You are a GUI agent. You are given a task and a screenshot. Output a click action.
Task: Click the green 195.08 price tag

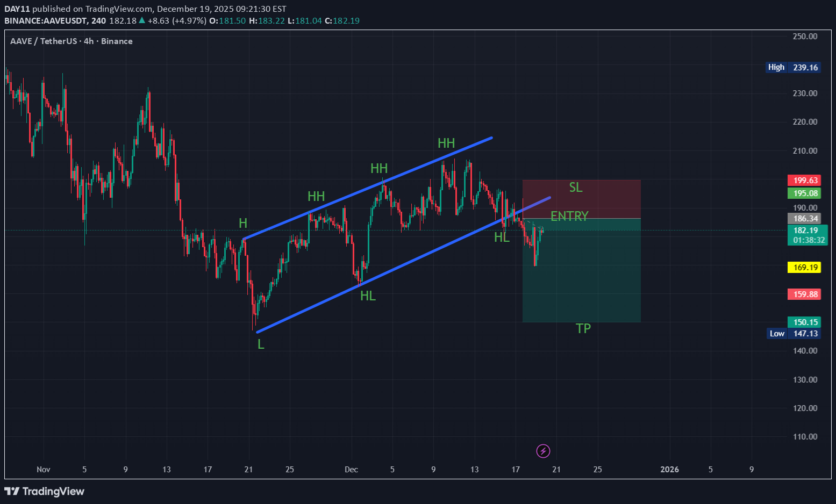click(804, 193)
